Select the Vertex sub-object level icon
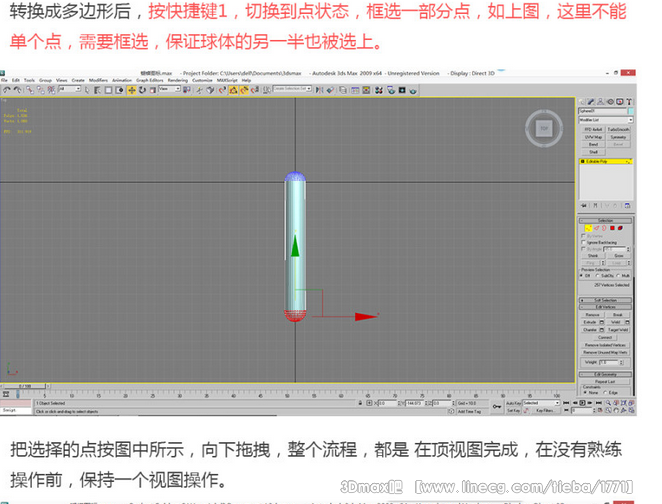Screen dimensions: 662x504 point(589,228)
